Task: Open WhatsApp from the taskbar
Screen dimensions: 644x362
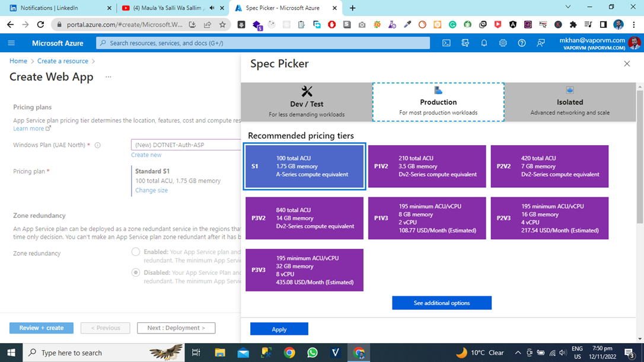Action: point(313,353)
